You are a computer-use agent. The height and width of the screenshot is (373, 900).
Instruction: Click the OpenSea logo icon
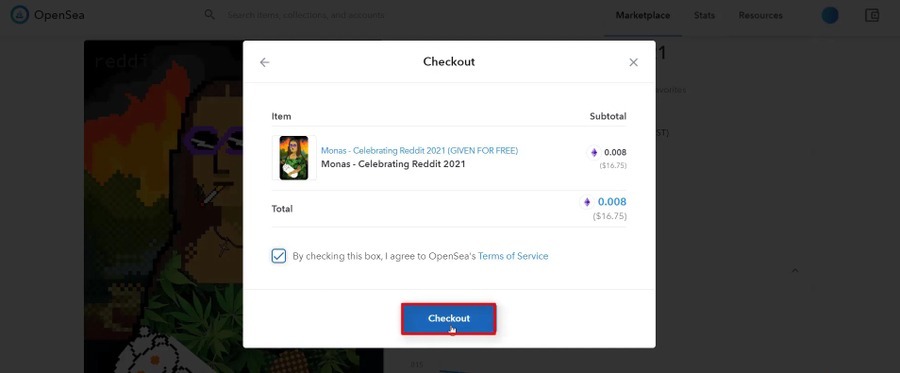coord(20,15)
